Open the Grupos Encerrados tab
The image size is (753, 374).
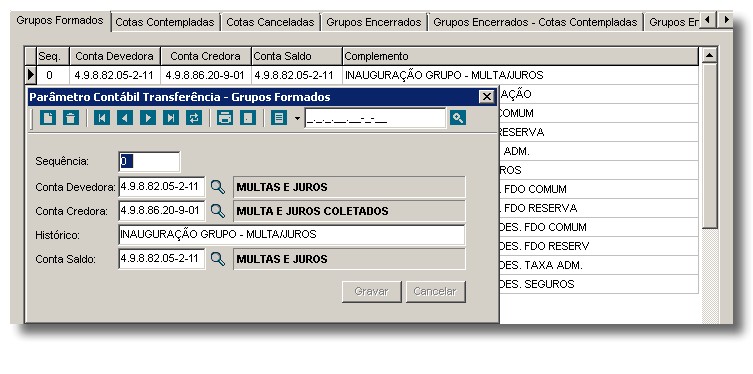click(x=374, y=22)
